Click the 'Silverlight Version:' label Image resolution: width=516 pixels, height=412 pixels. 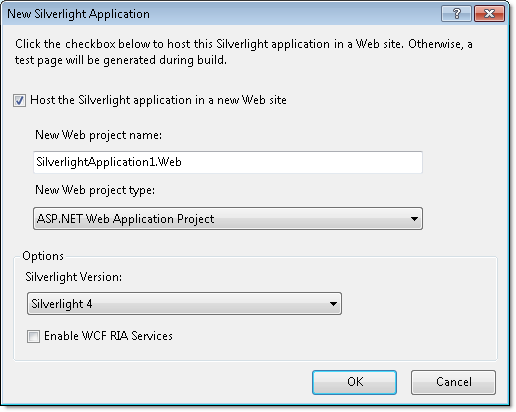coord(74,277)
